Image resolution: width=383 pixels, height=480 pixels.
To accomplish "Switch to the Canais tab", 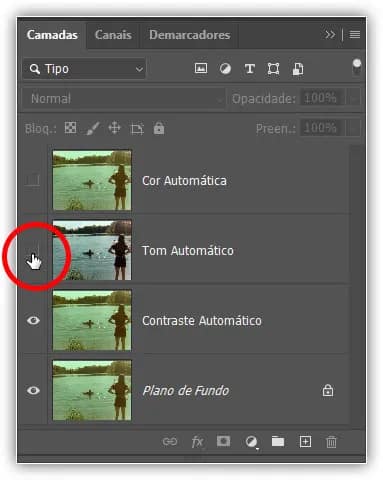I will [x=113, y=35].
